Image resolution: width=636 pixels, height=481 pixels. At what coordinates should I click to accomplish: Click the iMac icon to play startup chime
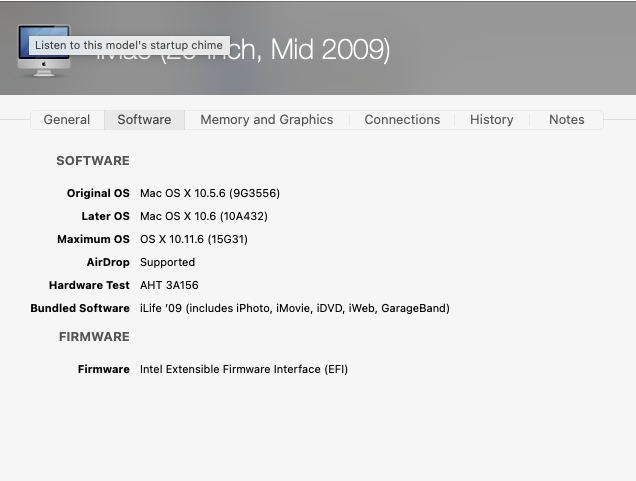(44, 51)
